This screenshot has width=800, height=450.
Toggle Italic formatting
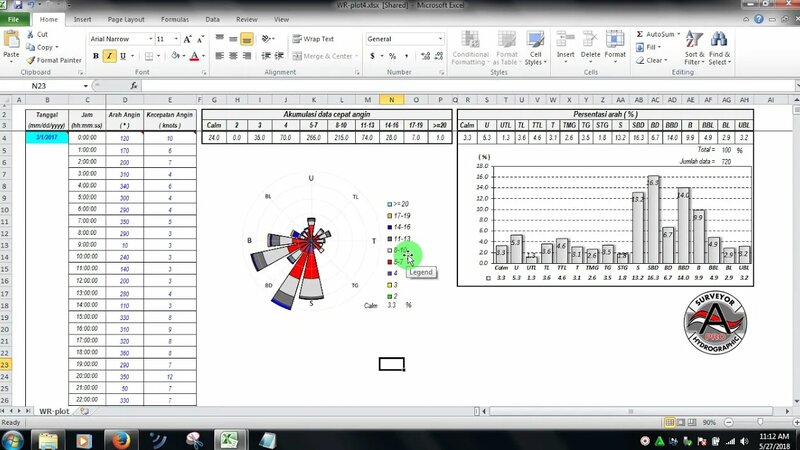109,56
